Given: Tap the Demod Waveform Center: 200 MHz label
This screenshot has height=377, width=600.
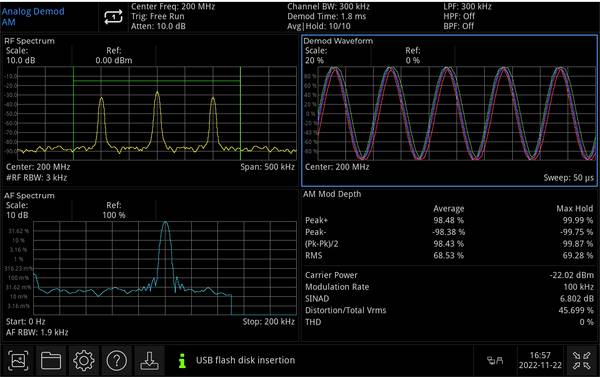Looking at the screenshot, I should click(x=337, y=167).
